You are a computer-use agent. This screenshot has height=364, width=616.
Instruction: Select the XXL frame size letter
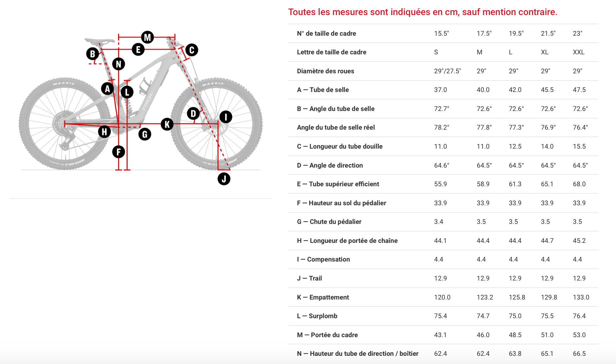pyautogui.click(x=578, y=52)
